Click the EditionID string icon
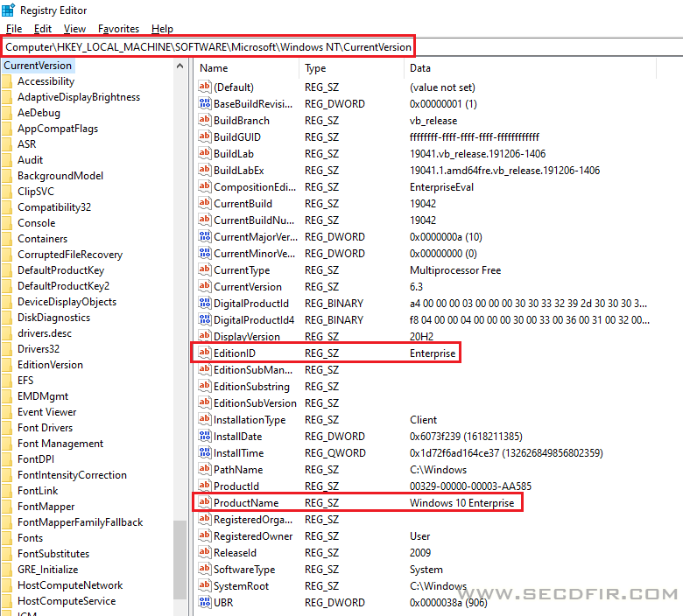Screen dimensions: 683x616 coord(205,353)
